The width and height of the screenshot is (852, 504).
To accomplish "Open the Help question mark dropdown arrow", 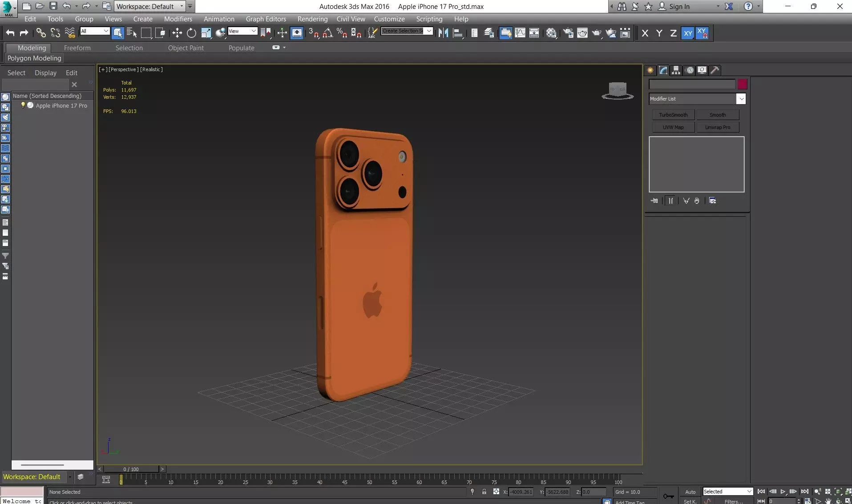I will click(x=758, y=7).
